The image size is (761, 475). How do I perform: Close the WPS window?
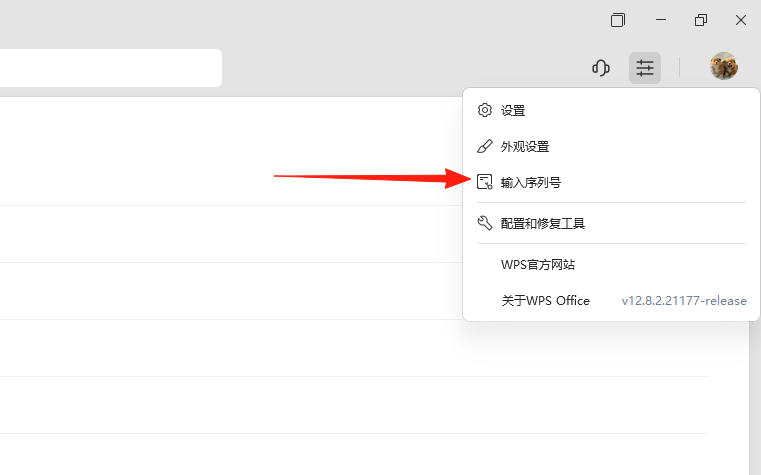pos(741,20)
